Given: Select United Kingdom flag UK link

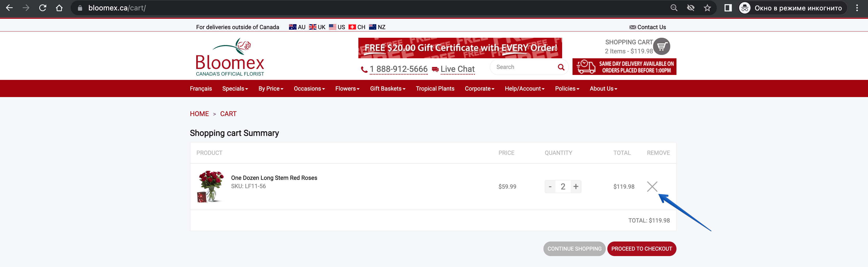Looking at the screenshot, I should (x=317, y=27).
